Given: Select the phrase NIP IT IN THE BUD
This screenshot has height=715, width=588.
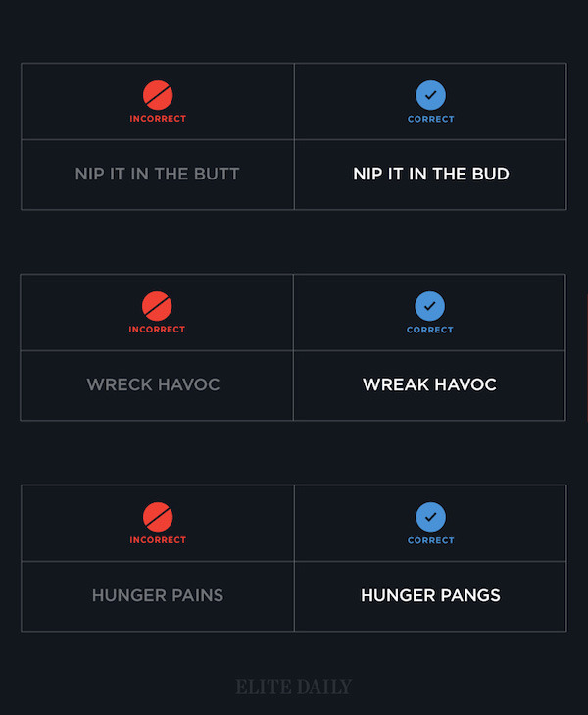Looking at the screenshot, I should 431,175.
